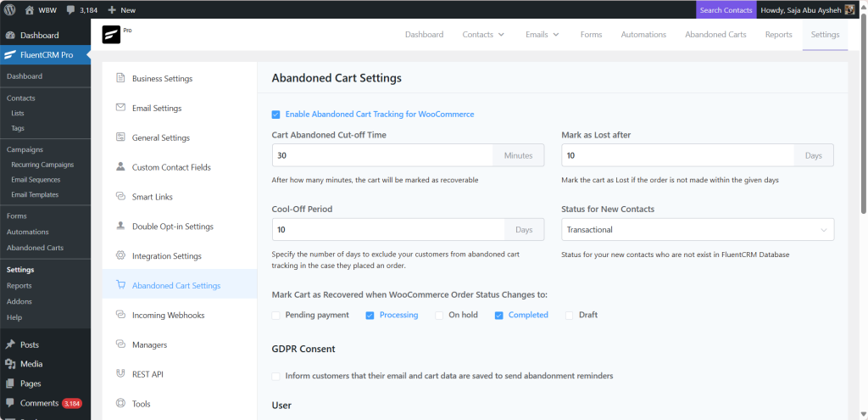Open the Lists link under Contacts

17,113
